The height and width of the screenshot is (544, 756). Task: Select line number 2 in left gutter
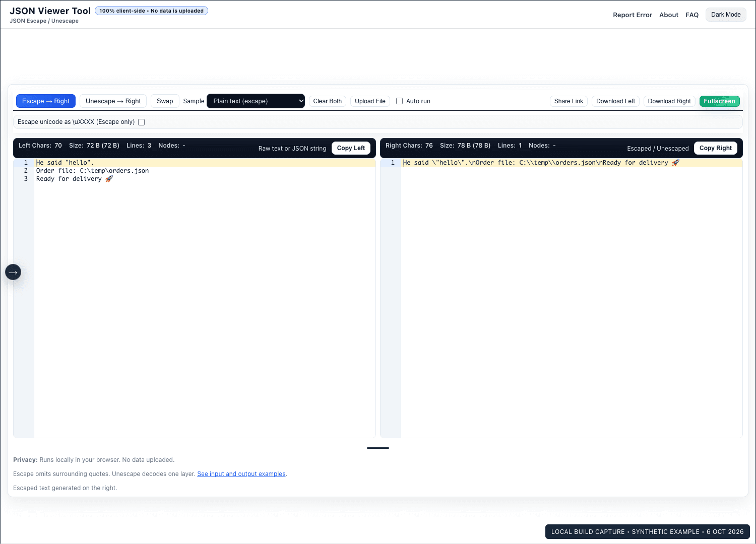26,171
